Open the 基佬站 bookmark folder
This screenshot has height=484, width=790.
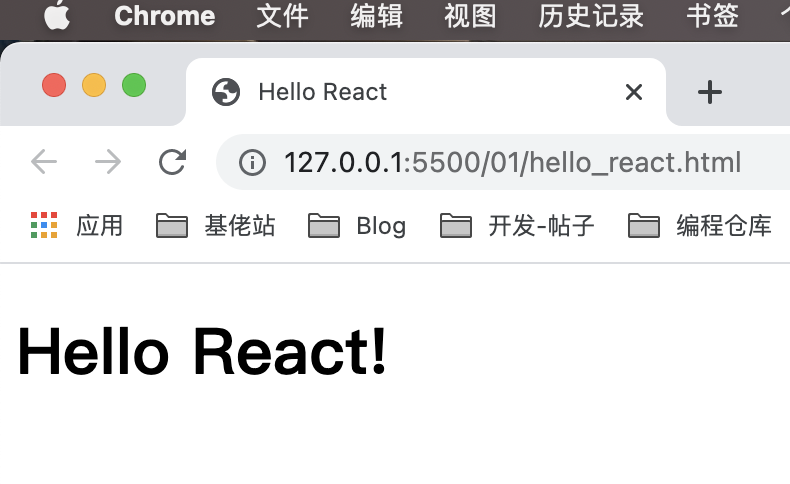click(216, 225)
